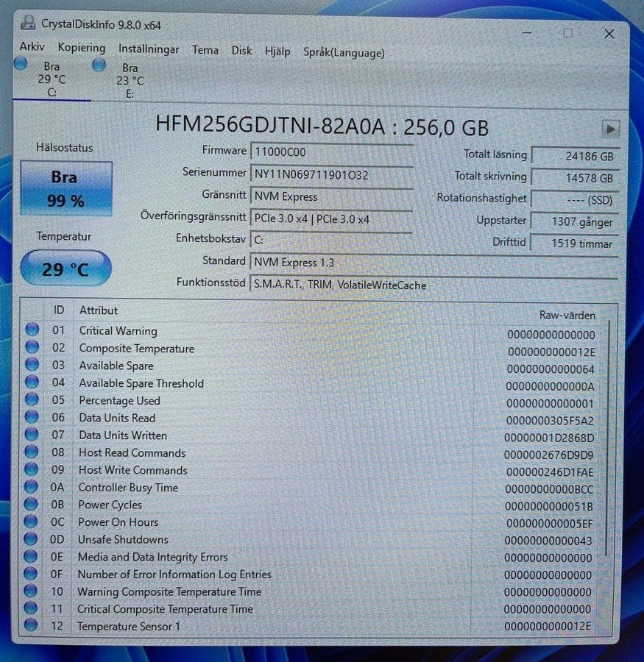Click the status orb for Critical Warning

pyautogui.click(x=32, y=330)
